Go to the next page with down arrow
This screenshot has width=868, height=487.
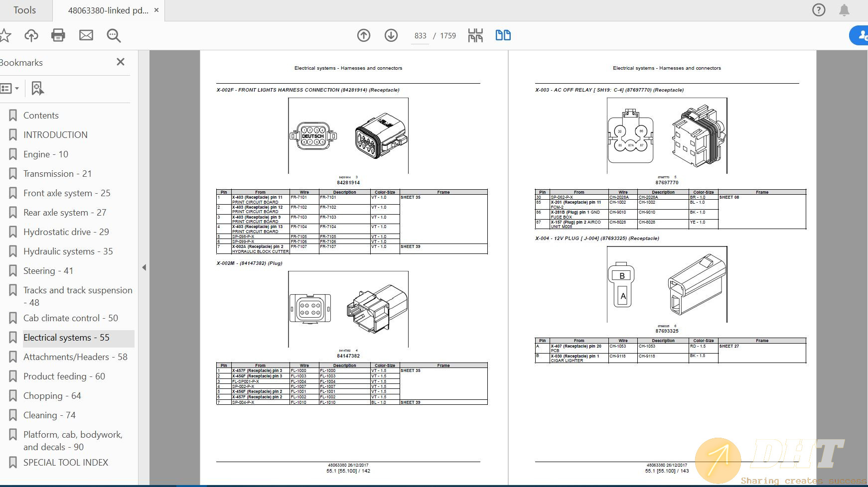[x=391, y=35]
